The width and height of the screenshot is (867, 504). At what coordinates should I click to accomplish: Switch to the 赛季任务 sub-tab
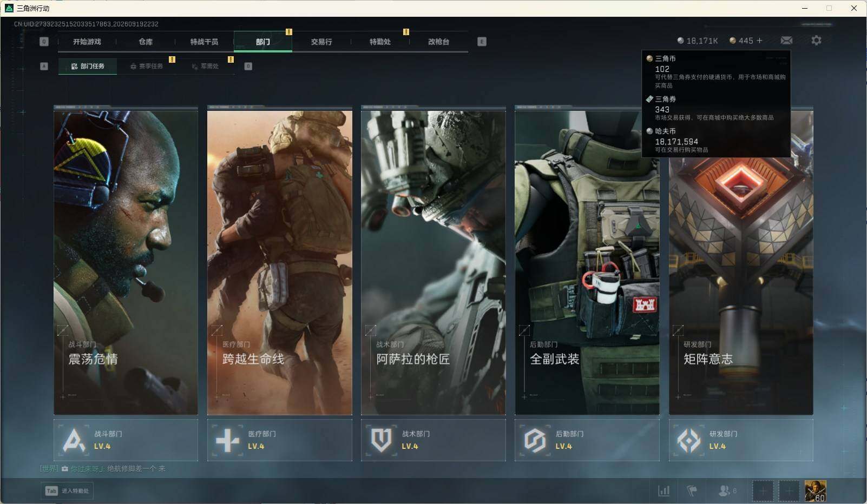146,66
